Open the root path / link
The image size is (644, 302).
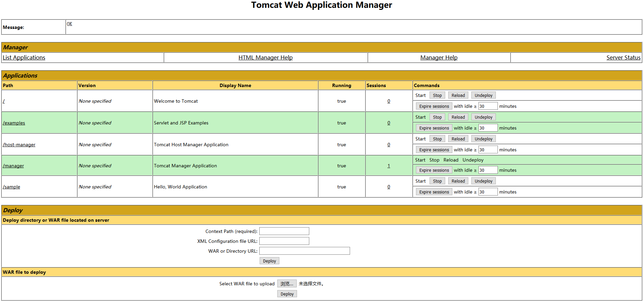[4, 101]
